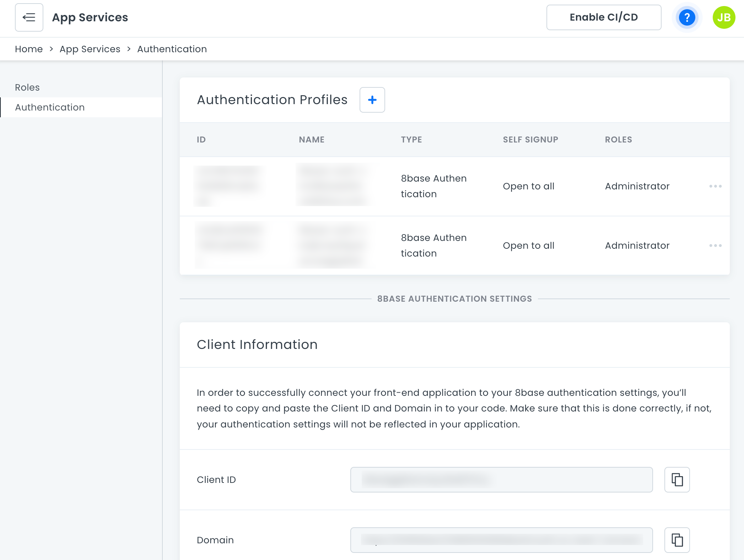Add a new authentication profile with plus icon

pos(372,100)
